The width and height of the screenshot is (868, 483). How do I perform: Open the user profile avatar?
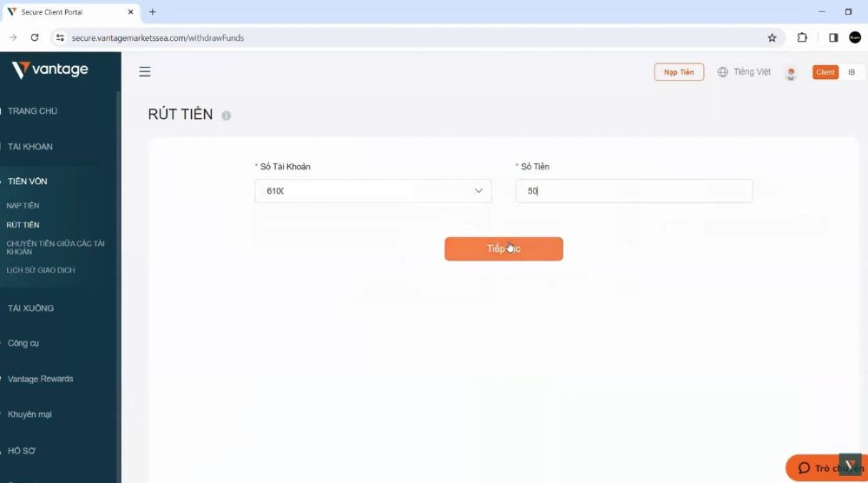pyautogui.click(x=791, y=73)
